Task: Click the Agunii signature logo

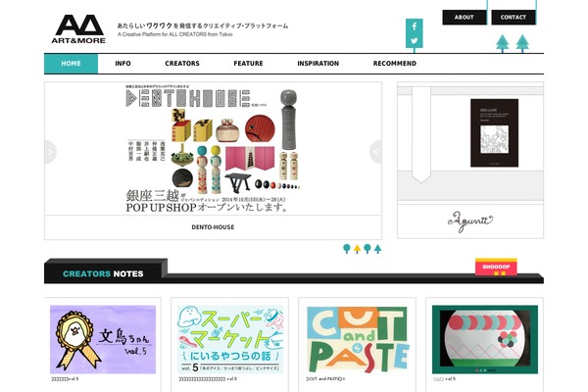Action: click(x=470, y=221)
